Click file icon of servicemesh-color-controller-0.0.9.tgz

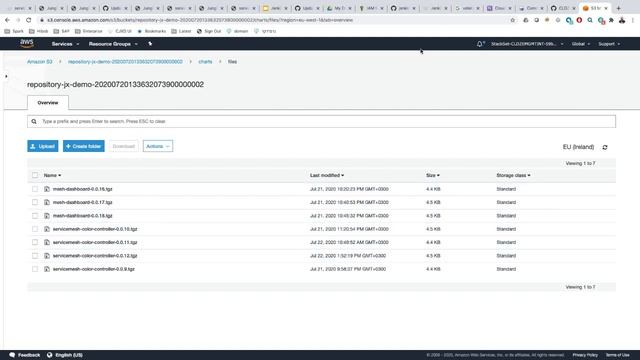(47, 269)
